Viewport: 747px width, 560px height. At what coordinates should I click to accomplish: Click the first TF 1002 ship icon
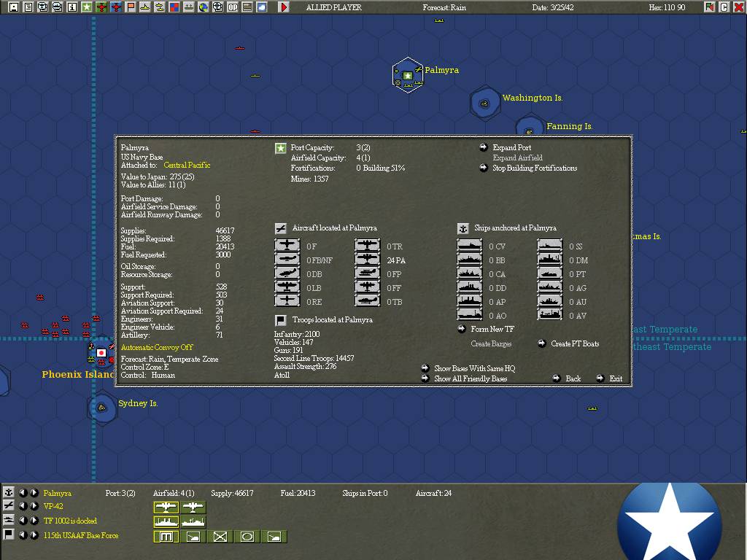point(166,522)
